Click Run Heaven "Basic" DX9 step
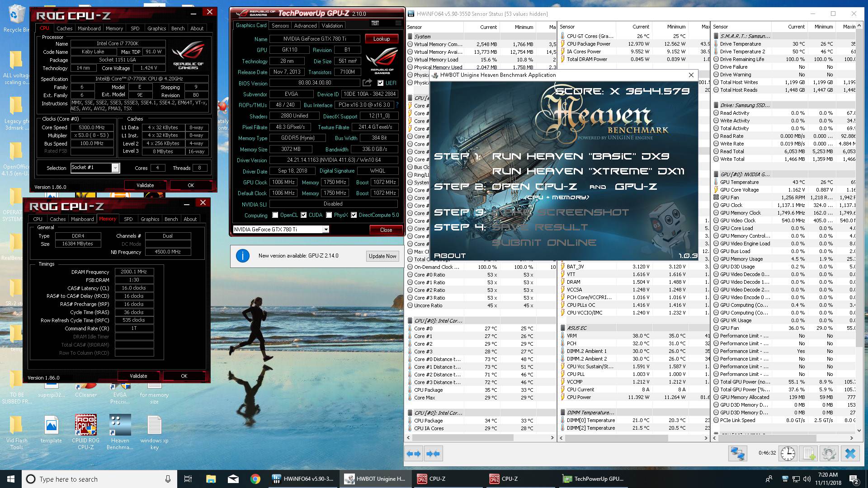The height and width of the screenshot is (488, 868). (580, 156)
